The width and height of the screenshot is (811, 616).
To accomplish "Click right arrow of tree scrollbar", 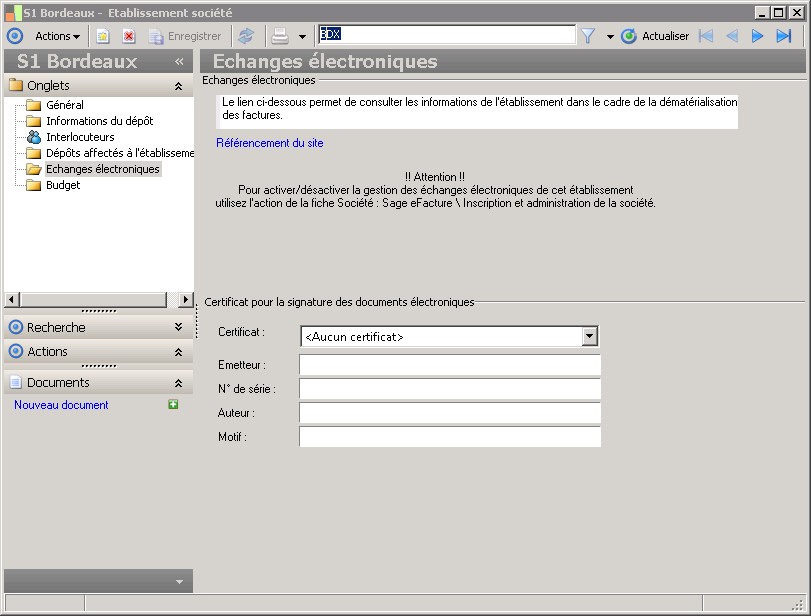I will tap(186, 299).
